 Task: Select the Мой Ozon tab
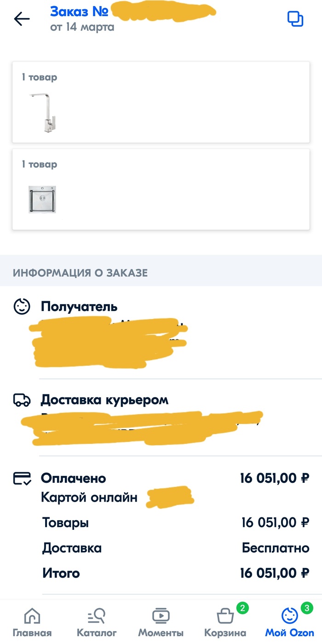(x=290, y=622)
